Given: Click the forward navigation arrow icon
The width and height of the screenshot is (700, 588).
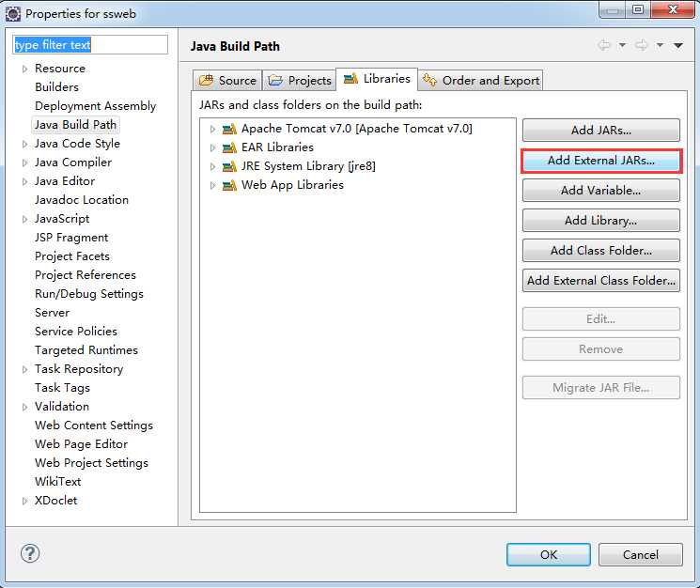Looking at the screenshot, I should tap(641, 45).
